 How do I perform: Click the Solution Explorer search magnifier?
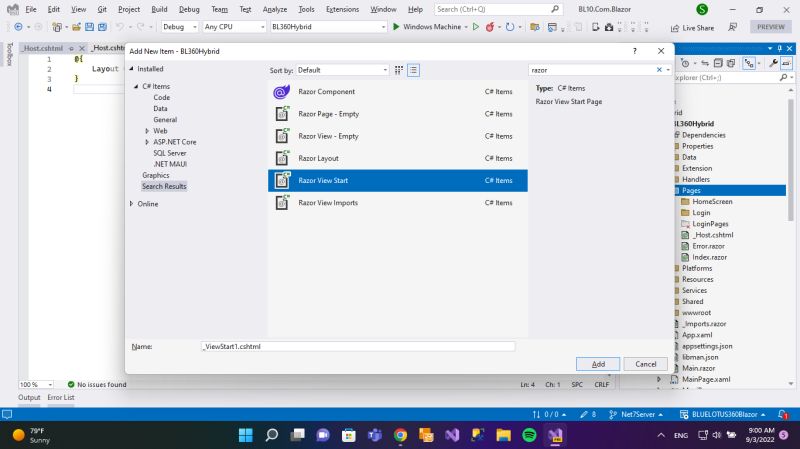784,78
